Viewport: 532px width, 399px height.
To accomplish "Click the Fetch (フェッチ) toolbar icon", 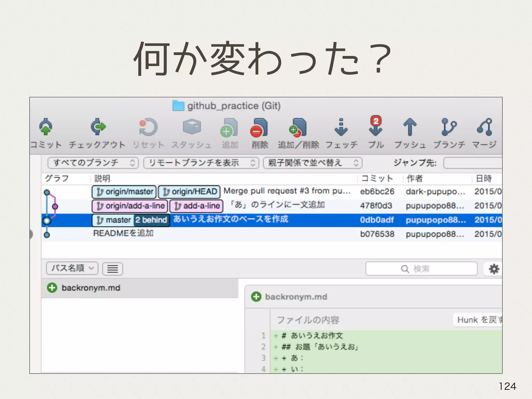I will 341,128.
